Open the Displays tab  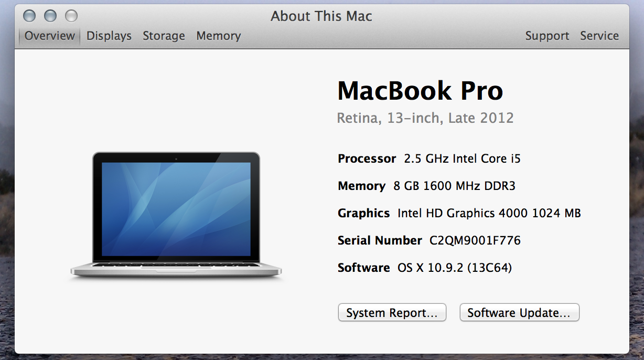109,36
